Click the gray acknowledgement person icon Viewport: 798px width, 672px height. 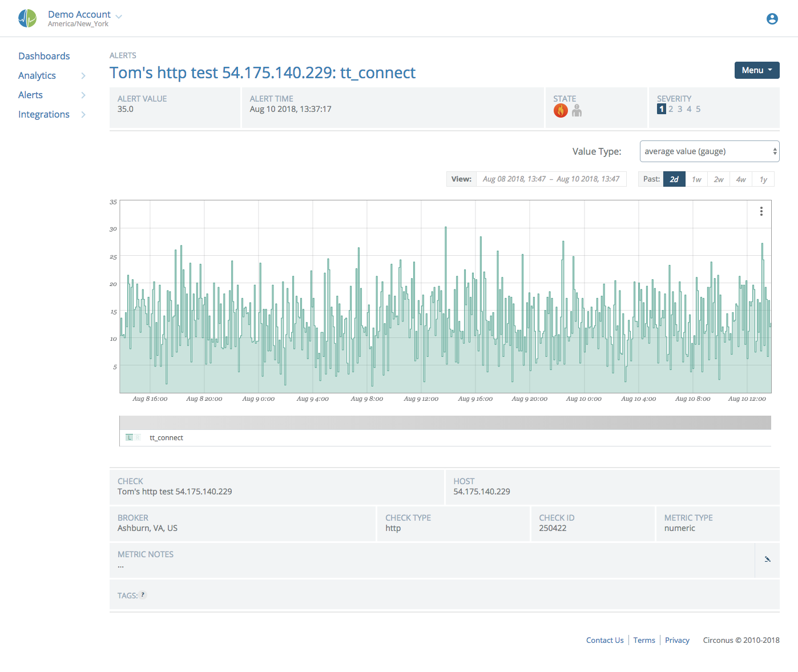pyautogui.click(x=577, y=111)
